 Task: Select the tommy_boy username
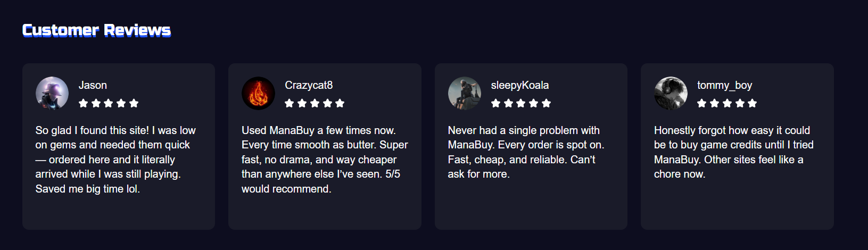724,85
